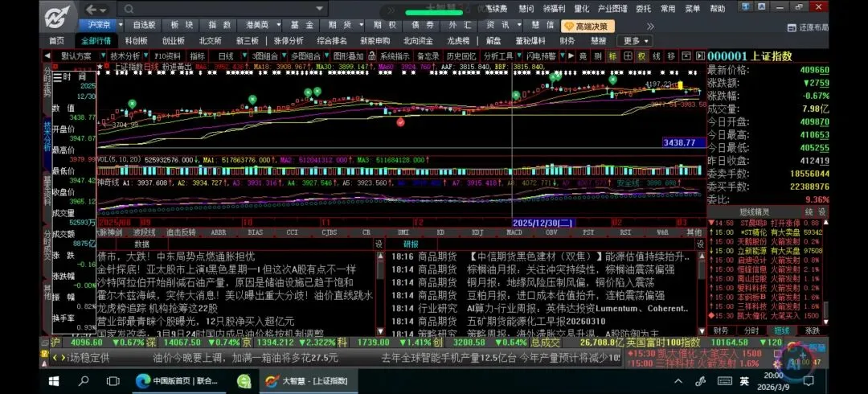Viewport: 868px width, 394px height.
Task: Select the MACD indicator tab
Action: 514,232
